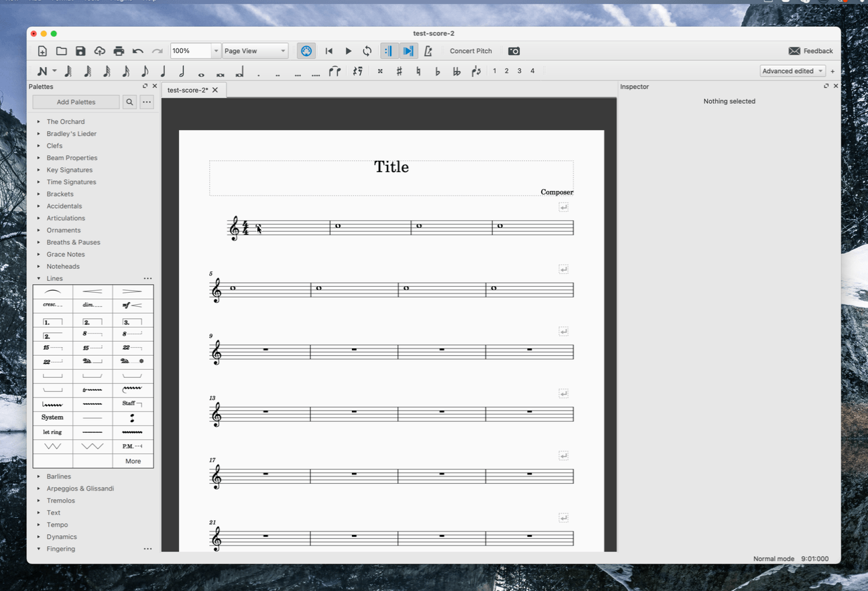This screenshot has width=868, height=591.
Task: Apply the natural accidental
Action: (418, 71)
